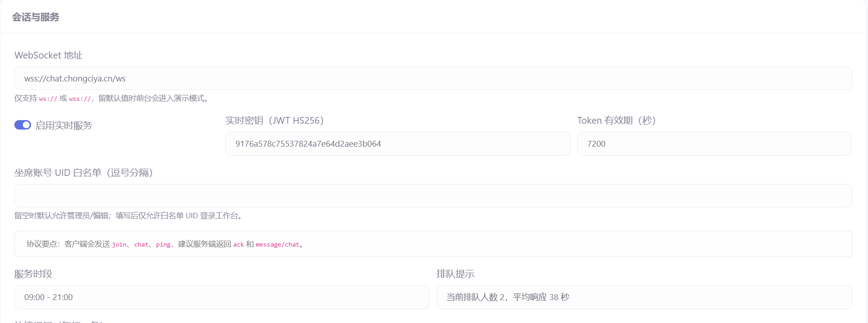868x323 pixels.
Task: Click the 排队提示 text field
Action: (x=644, y=297)
